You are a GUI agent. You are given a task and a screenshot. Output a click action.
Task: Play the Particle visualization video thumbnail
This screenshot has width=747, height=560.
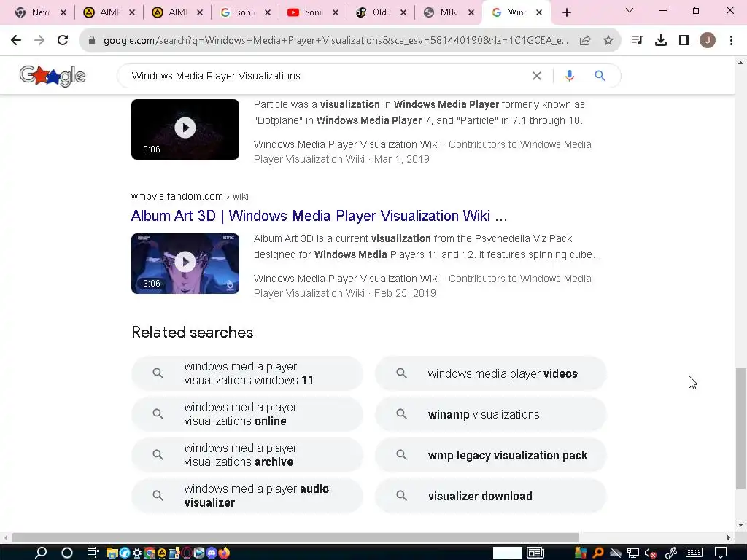coord(185,129)
